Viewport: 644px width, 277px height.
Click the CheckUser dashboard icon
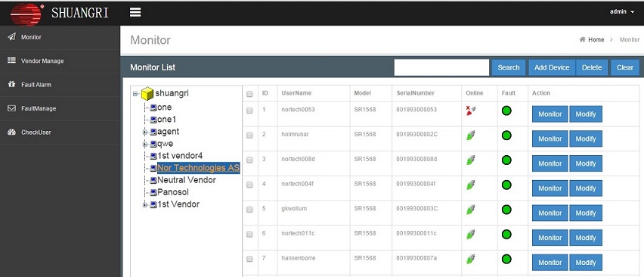tap(11, 132)
